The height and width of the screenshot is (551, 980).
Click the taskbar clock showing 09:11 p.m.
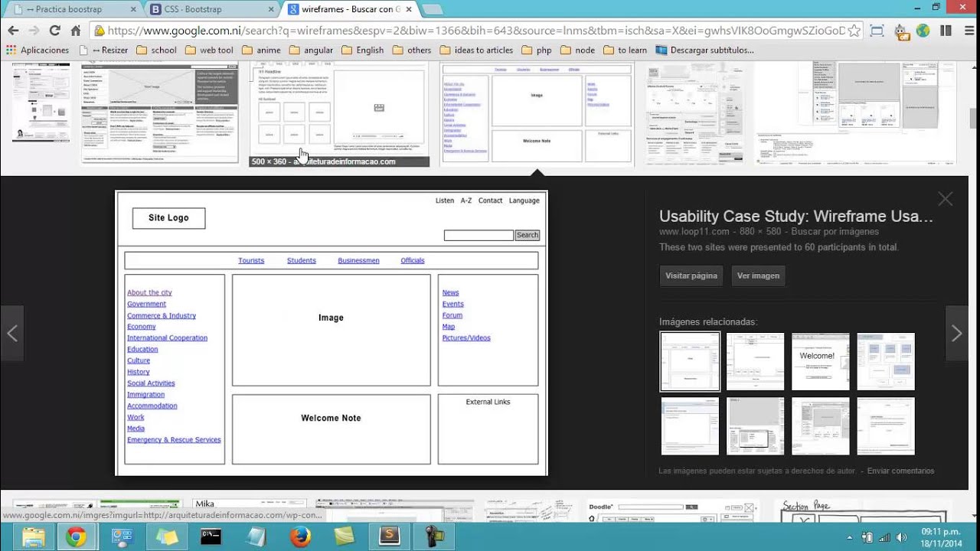(x=941, y=537)
